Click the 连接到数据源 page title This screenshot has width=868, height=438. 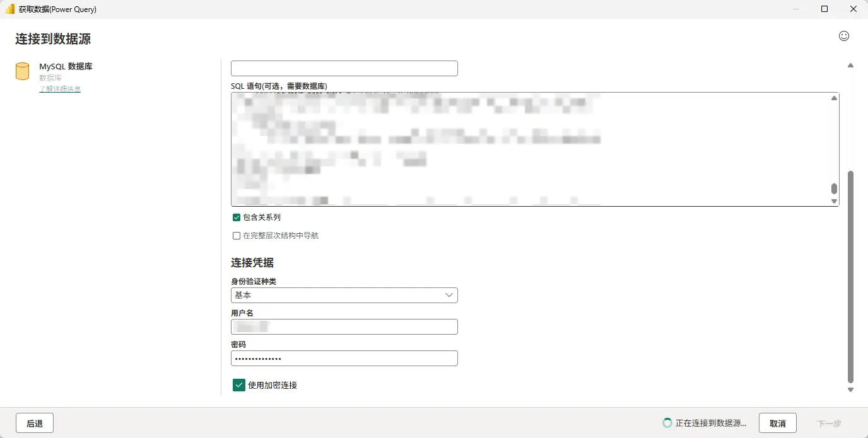coord(53,39)
